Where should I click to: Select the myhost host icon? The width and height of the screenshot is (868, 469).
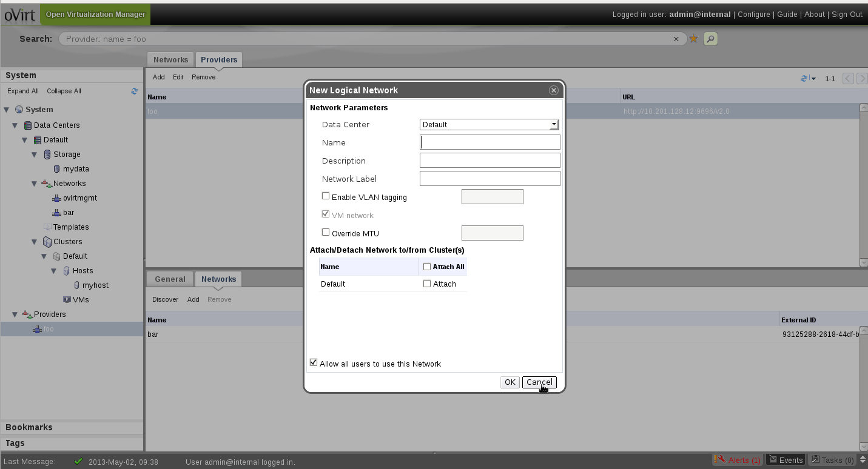click(x=76, y=285)
